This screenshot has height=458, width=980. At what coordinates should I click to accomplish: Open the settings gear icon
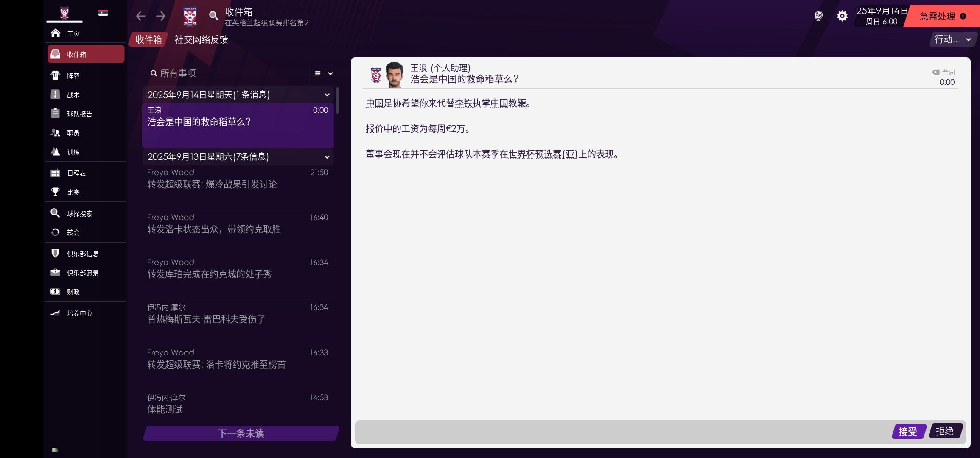coord(842,16)
